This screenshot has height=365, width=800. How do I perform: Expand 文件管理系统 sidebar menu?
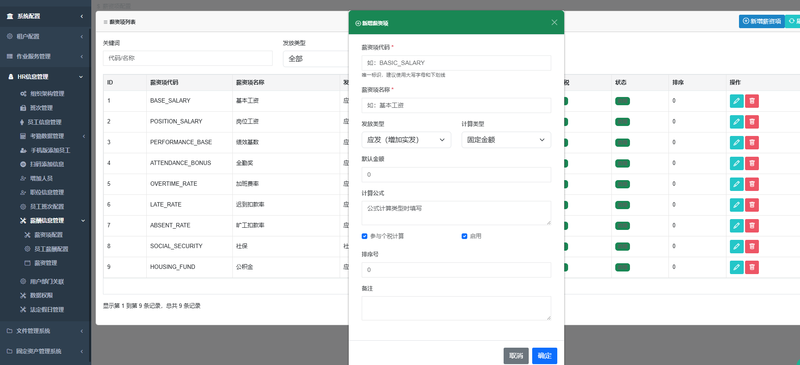click(x=45, y=331)
